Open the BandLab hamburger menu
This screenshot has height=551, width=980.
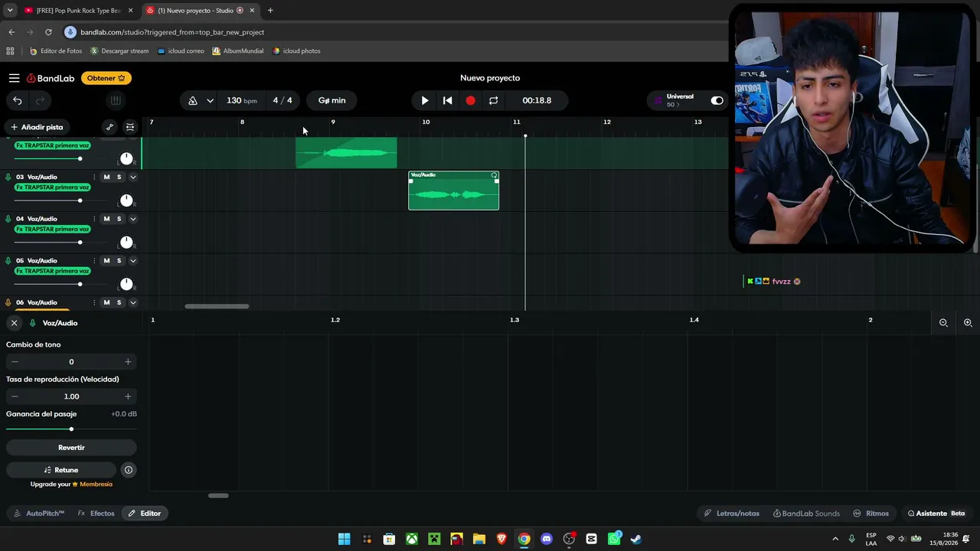pyautogui.click(x=14, y=78)
